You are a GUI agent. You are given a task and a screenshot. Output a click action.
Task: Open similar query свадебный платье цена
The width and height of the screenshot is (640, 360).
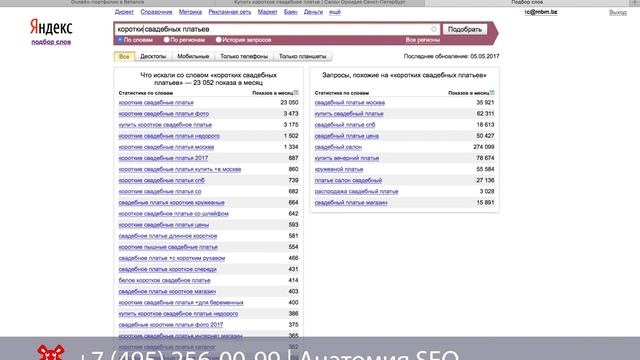(347, 136)
